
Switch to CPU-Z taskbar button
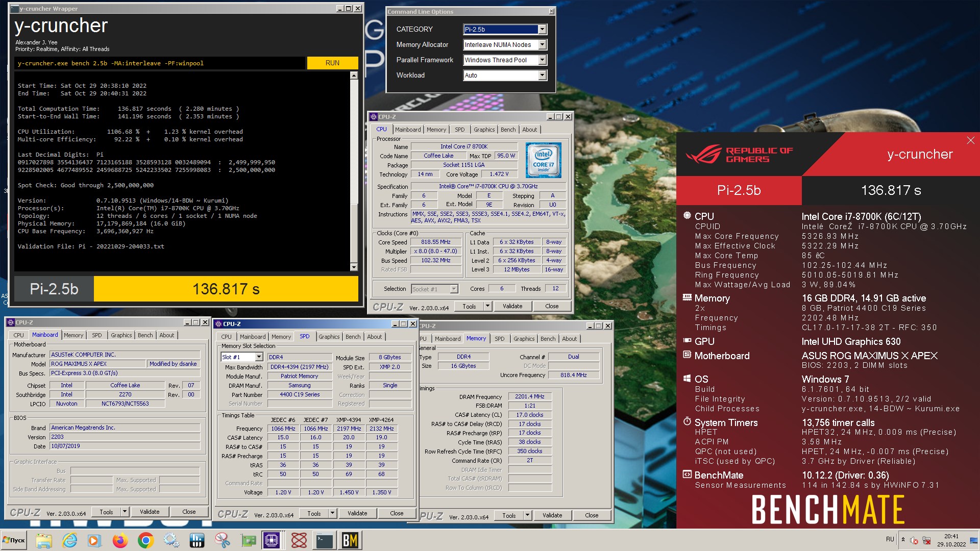coord(272,540)
